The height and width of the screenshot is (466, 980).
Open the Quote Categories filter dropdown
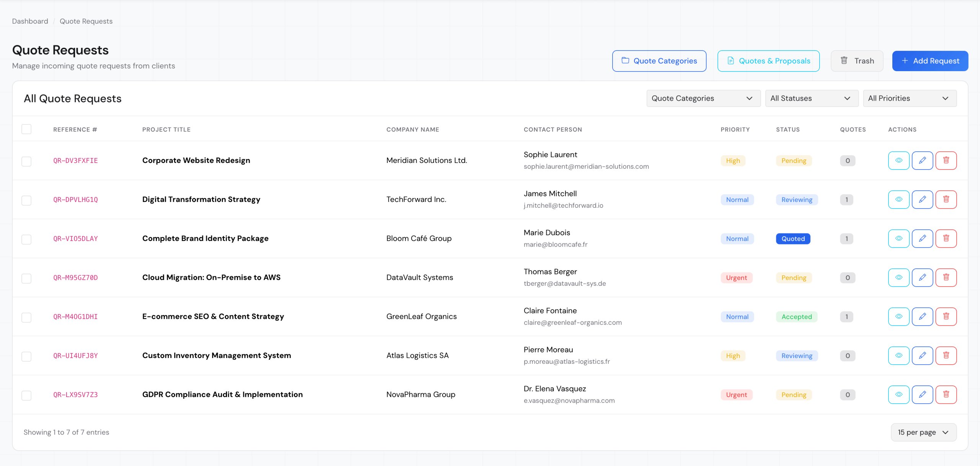point(703,98)
